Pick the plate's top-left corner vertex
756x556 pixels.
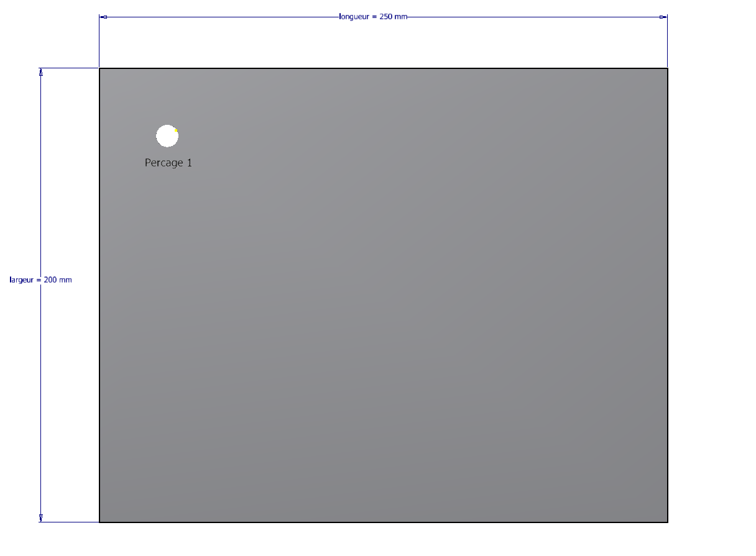coord(99,68)
